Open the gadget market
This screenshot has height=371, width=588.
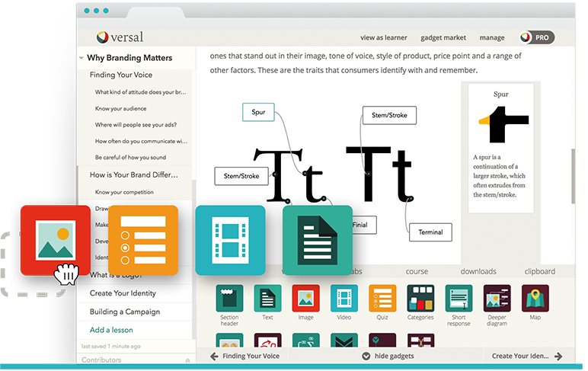pyautogui.click(x=443, y=38)
